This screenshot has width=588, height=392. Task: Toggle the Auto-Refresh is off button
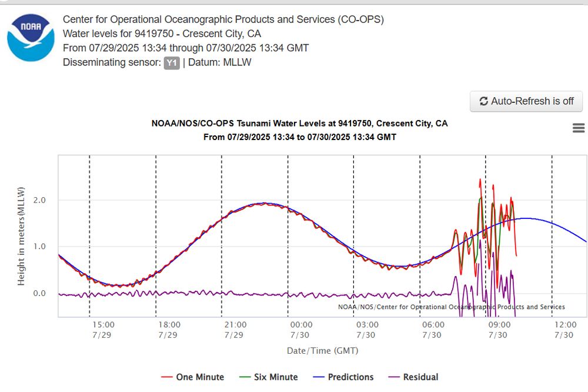(526, 101)
